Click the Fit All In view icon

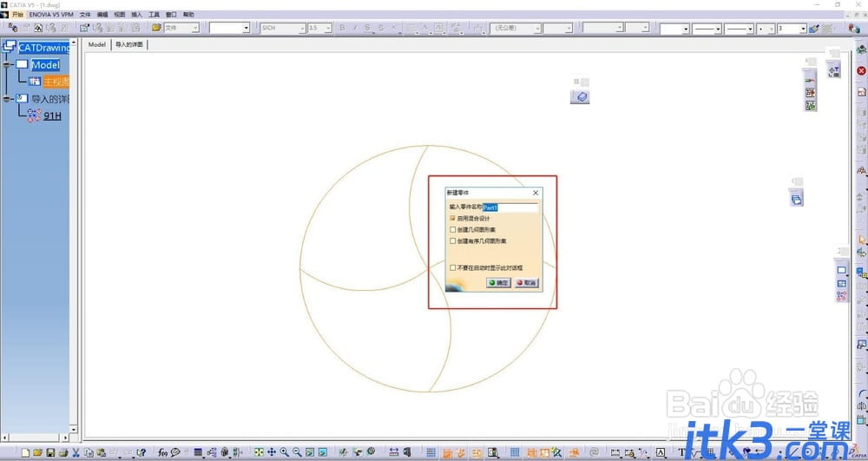(x=259, y=452)
